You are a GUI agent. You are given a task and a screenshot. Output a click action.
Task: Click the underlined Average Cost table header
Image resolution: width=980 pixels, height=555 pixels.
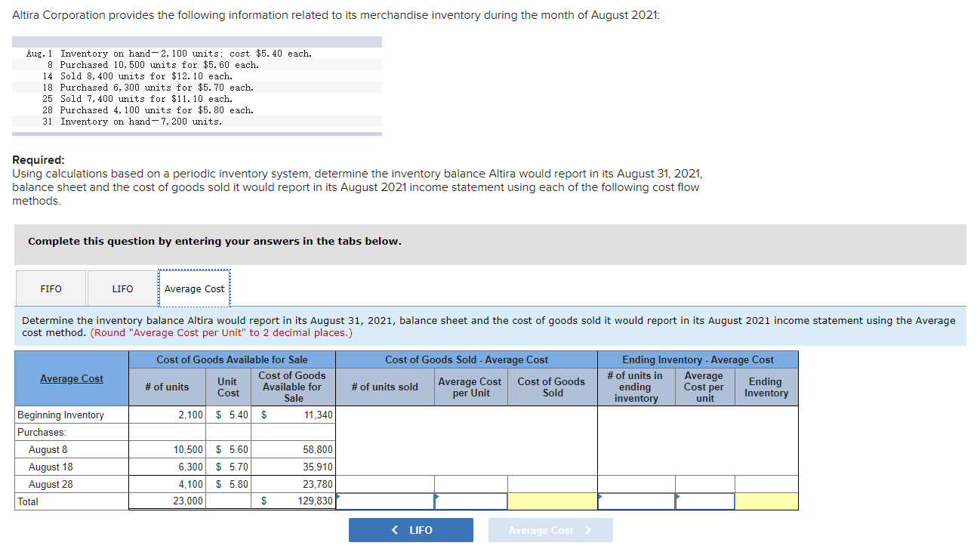(x=72, y=378)
